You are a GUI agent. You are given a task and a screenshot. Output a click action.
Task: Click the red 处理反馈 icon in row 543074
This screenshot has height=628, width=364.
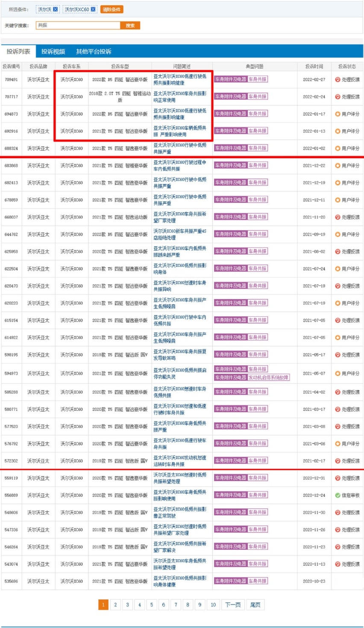pos(338,564)
